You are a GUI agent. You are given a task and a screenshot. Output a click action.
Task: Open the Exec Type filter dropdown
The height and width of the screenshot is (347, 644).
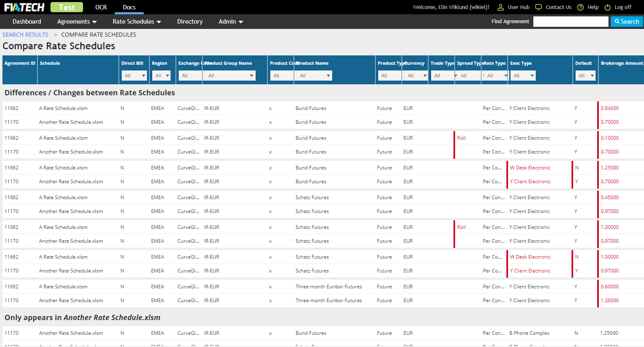tap(523, 76)
